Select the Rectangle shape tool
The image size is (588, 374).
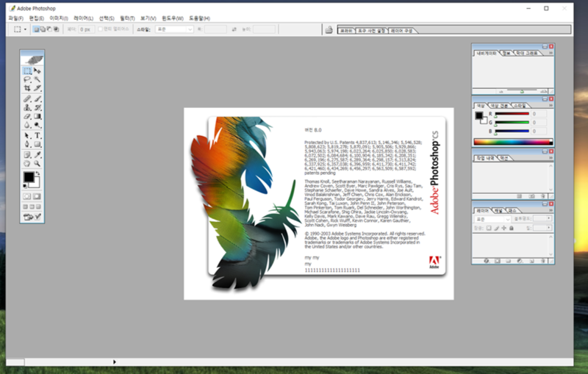click(x=37, y=144)
